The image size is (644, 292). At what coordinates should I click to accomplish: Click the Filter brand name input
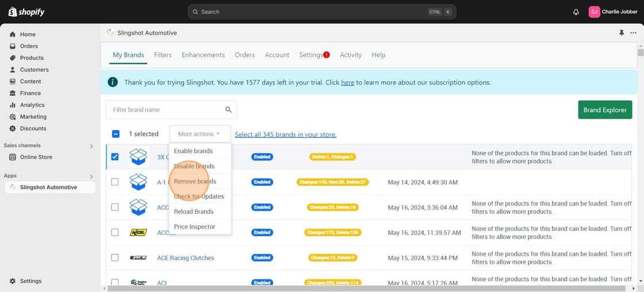(x=171, y=110)
